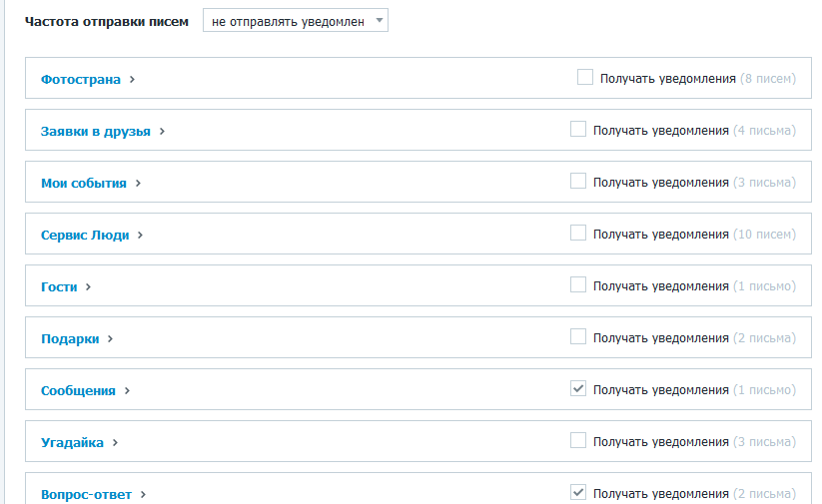
Task: Click chevron arrow beside Угадайка
Action: click(115, 442)
